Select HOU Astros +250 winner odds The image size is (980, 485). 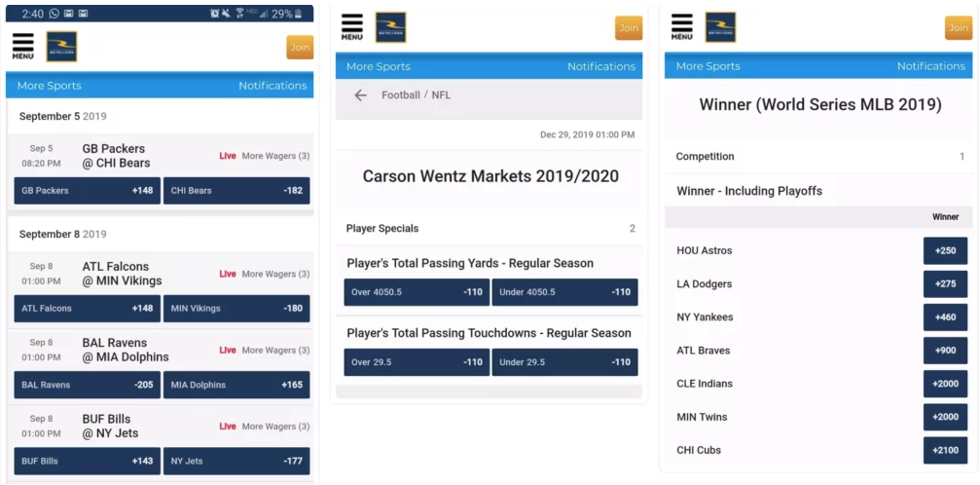[944, 251]
